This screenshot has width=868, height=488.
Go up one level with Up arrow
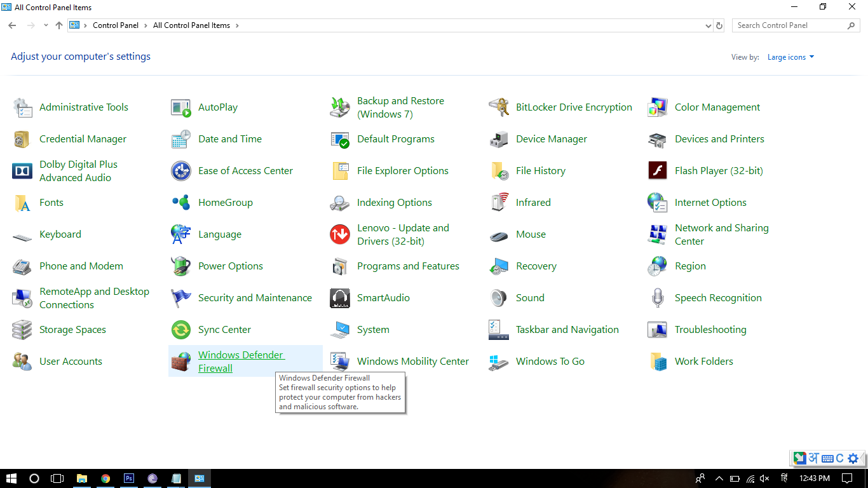pyautogui.click(x=59, y=25)
